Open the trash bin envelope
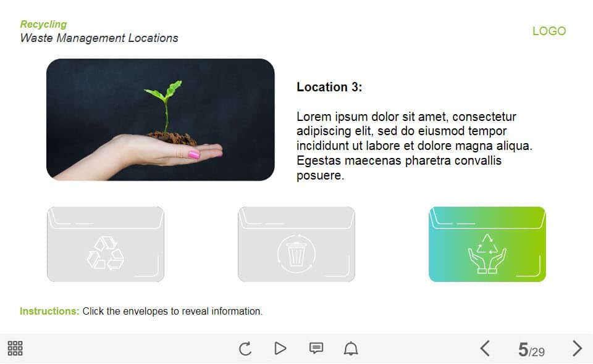 [x=296, y=244]
